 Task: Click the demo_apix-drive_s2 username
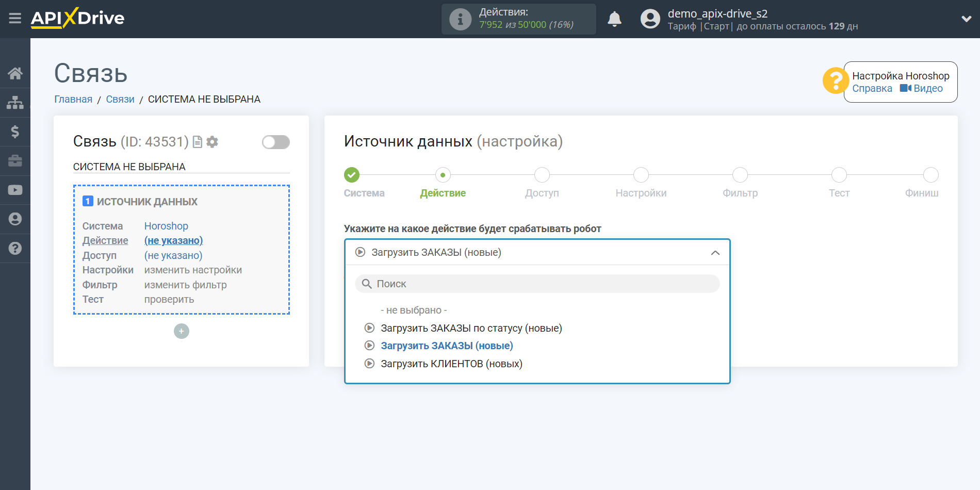tap(717, 13)
